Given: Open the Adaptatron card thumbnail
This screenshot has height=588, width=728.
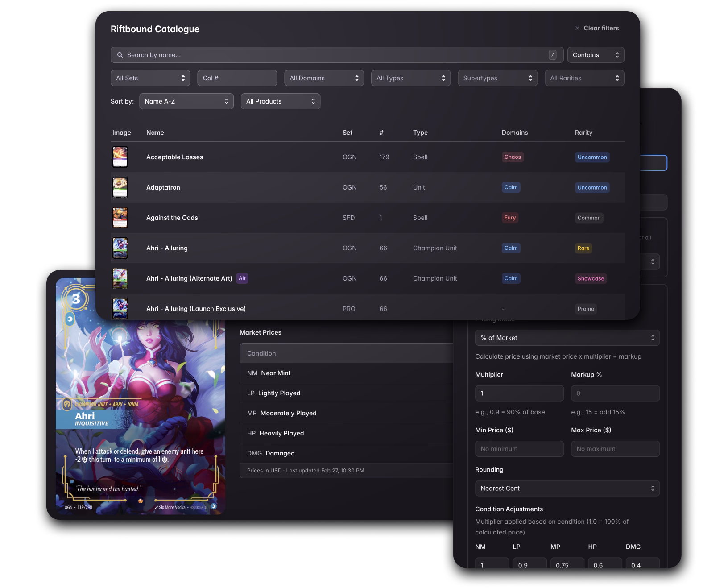Looking at the screenshot, I should 120,187.
